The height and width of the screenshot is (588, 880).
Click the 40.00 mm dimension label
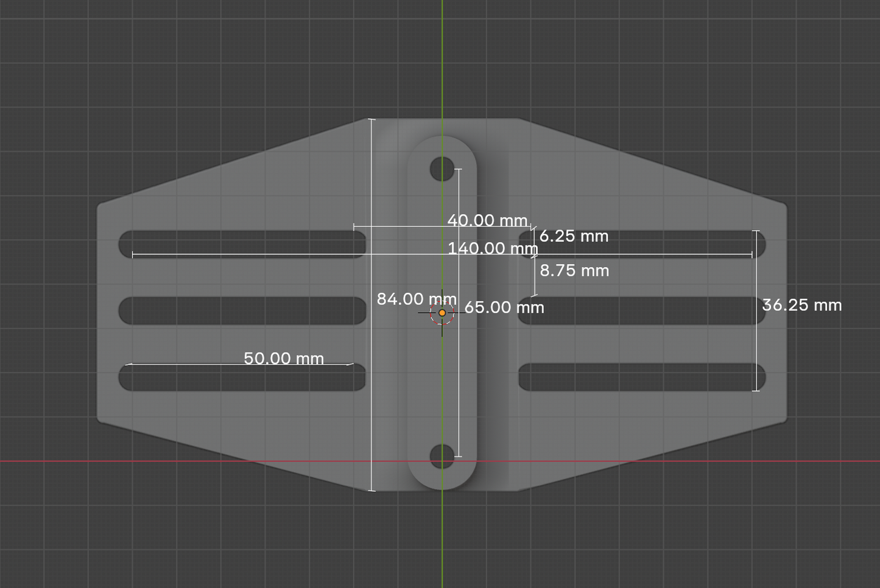click(487, 220)
